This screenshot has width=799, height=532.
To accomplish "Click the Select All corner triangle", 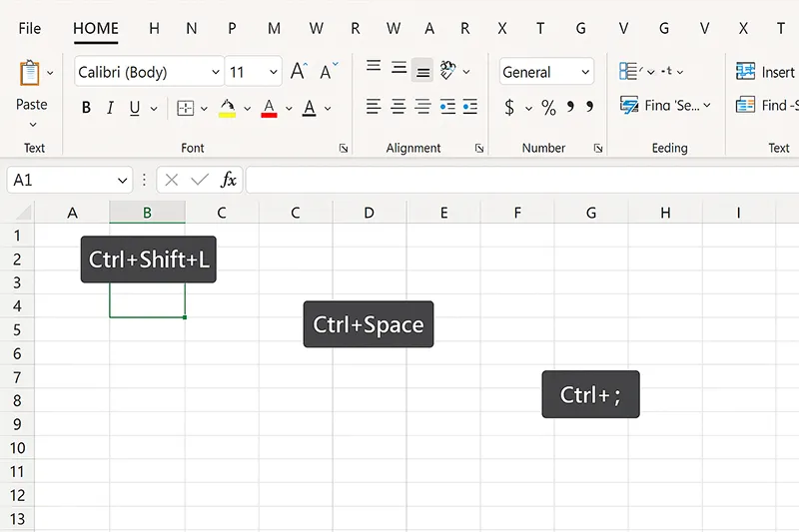I will click(x=23, y=212).
